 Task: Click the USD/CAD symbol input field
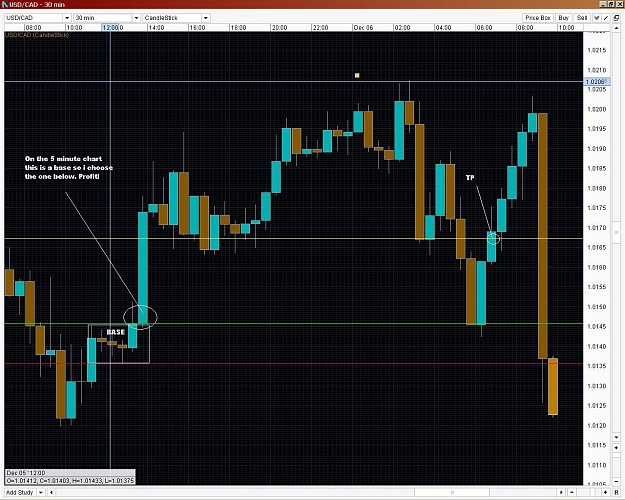tap(33, 18)
